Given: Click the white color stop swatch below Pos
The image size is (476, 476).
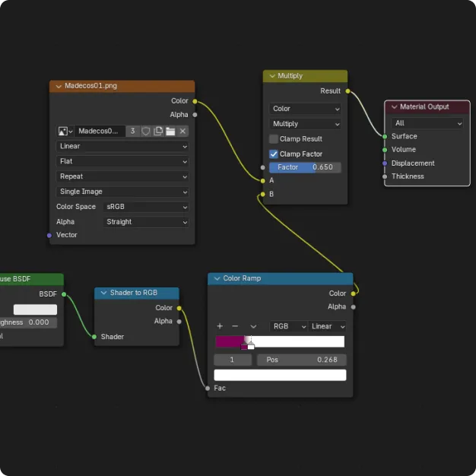Looking at the screenshot, I should [x=280, y=375].
